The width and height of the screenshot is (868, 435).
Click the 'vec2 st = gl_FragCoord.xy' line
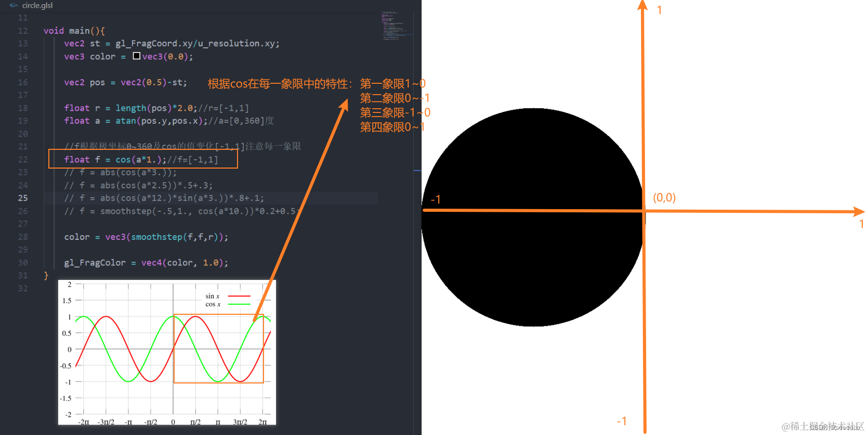[x=172, y=43]
